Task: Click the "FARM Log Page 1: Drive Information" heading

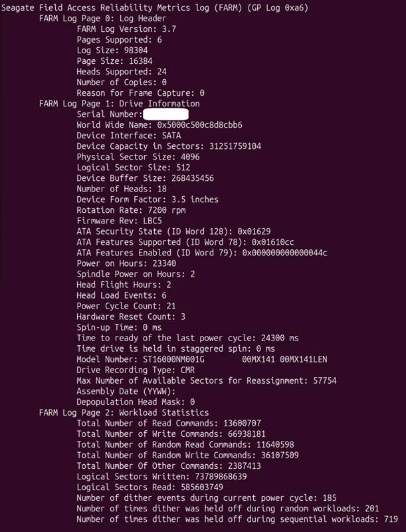Action: tap(119, 104)
